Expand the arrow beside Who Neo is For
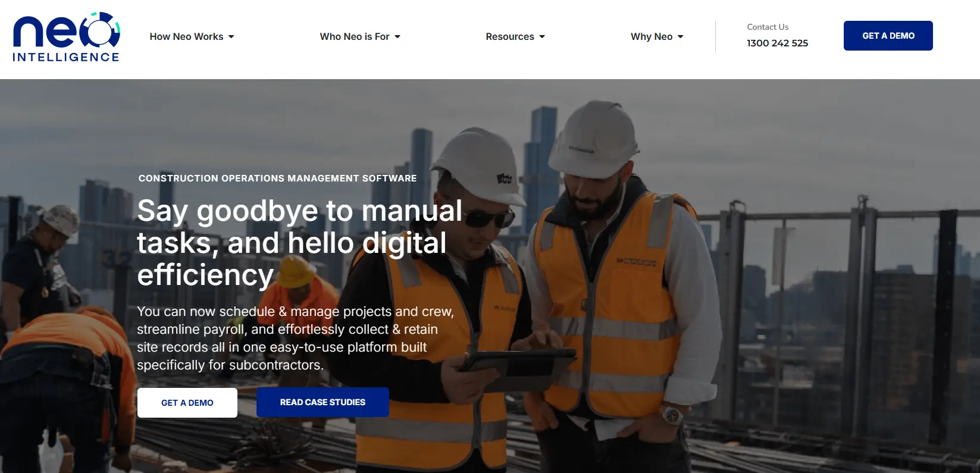980x473 pixels. (397, 37)
